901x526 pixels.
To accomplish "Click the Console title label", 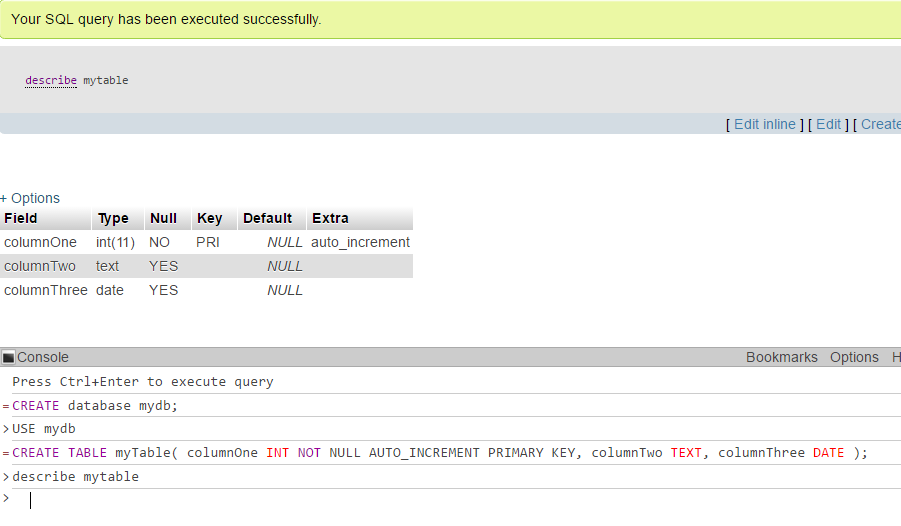I will [43, 357].
